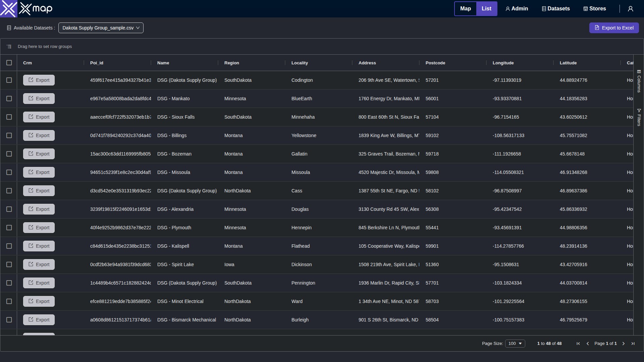Click Export to Excel button
Screen dimensions: 644x362
point(614,28)
